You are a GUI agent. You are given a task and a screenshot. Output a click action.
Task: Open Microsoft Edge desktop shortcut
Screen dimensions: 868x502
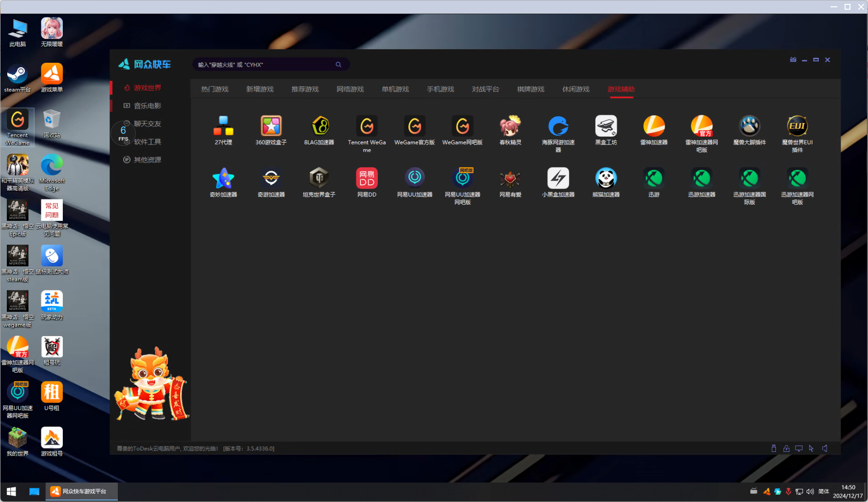tap(52, 172)
